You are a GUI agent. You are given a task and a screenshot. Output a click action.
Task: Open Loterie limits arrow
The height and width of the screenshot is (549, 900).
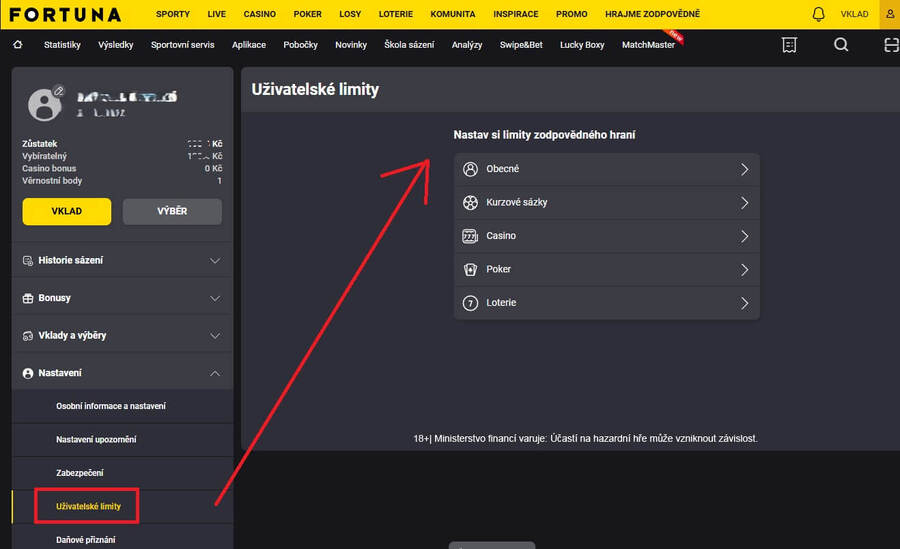coord(744,303)
